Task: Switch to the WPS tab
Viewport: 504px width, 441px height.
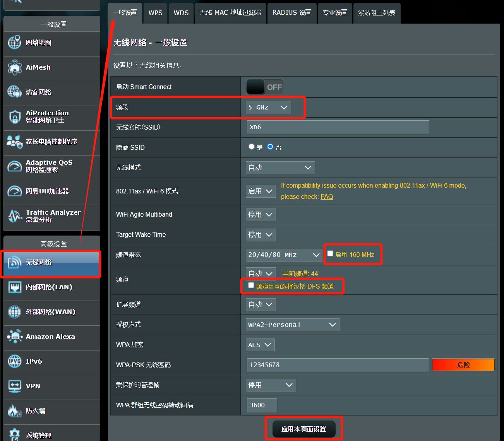Action: (155, 13)
